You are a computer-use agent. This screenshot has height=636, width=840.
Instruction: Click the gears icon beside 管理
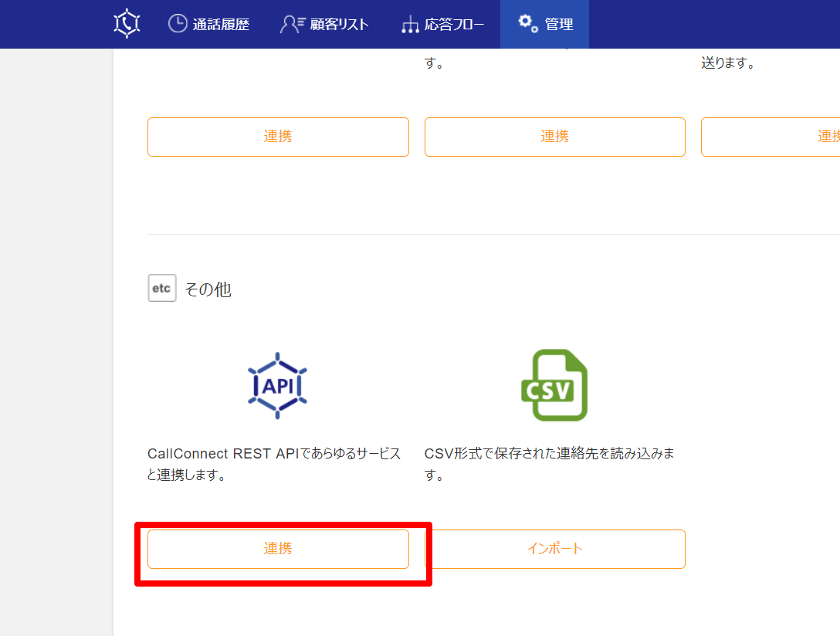coord(528,23)
